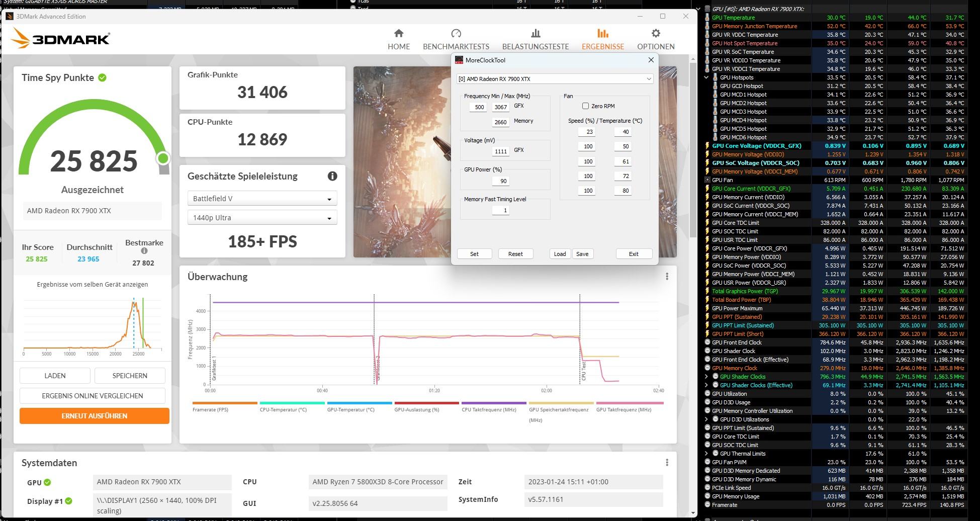This screenshot has width=980, height=521.
Task: Open the HOME tab in 3DMark
Action: pos(399,39)
